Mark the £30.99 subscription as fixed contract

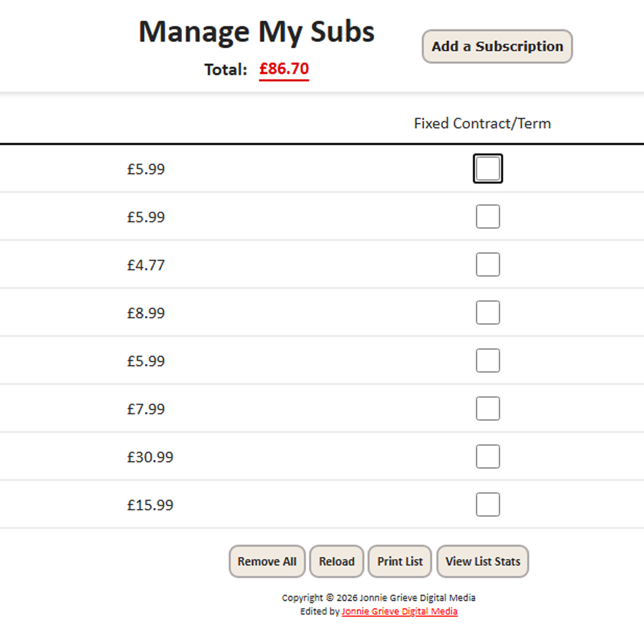(488, 456)
